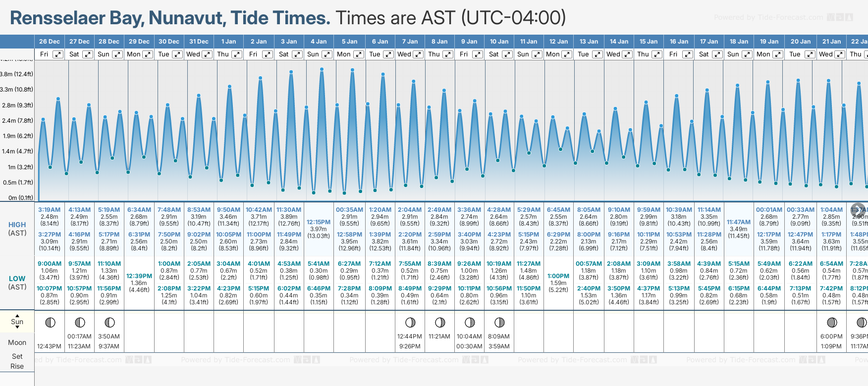Expand the Mon 19 Jan day view

point(778,54)
